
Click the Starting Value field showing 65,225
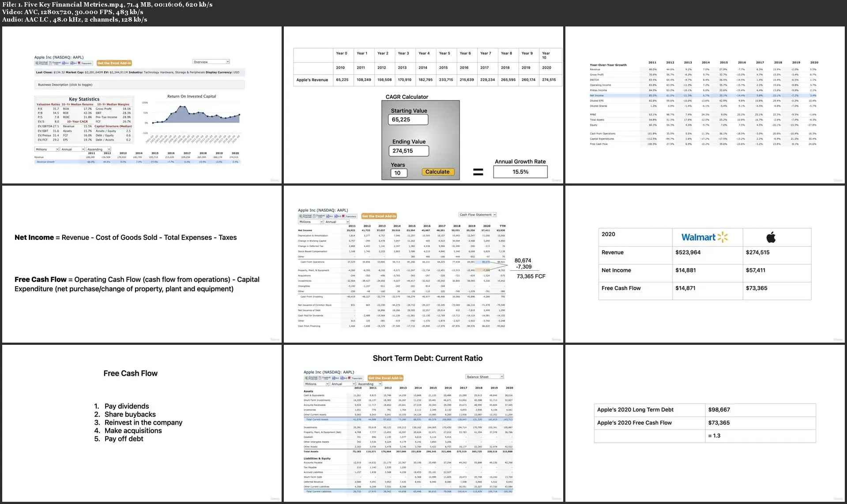[408, 119]
